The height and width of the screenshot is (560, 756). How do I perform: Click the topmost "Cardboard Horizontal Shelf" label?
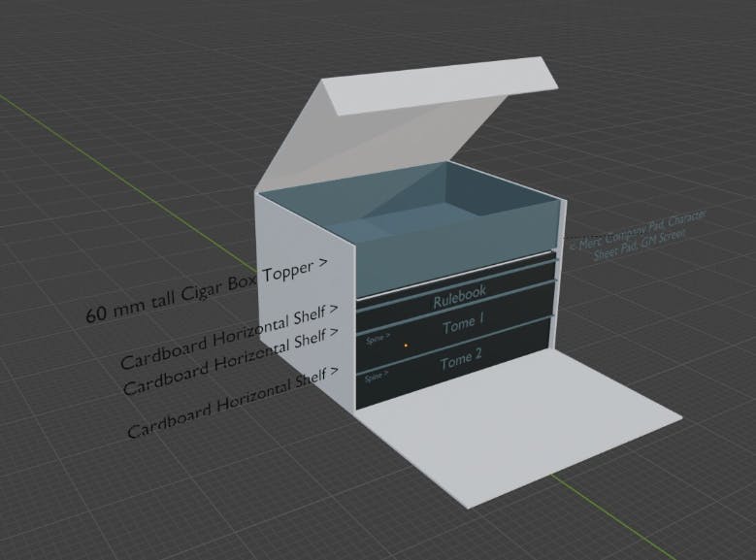tap(229, 335)
